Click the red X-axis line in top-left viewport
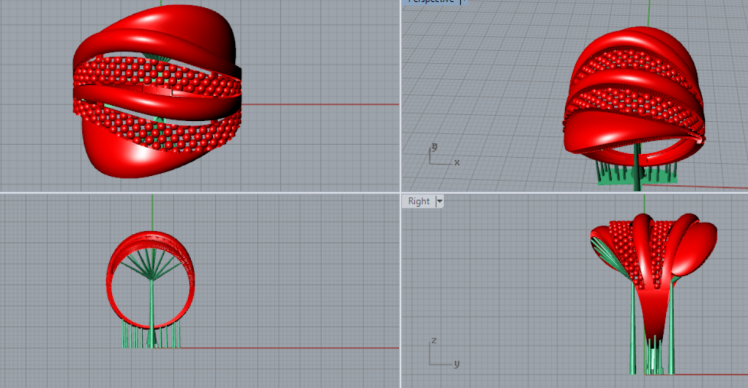The width and height of the screenshot is (748, 388). pyautogui.click(x=320, y=104)
